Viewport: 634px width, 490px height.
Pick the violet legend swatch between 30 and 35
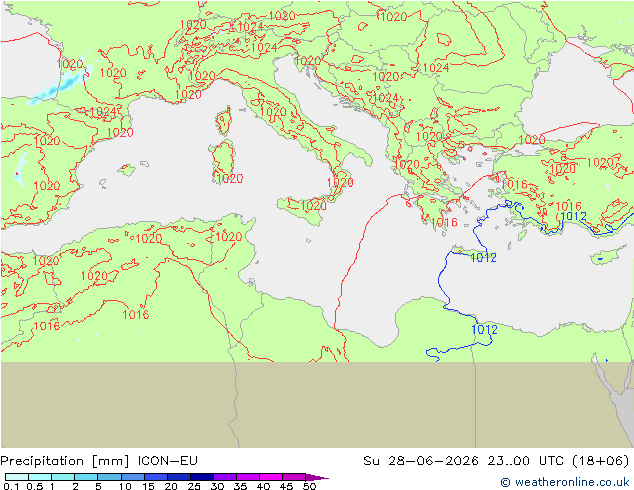(x=225, y=477)
